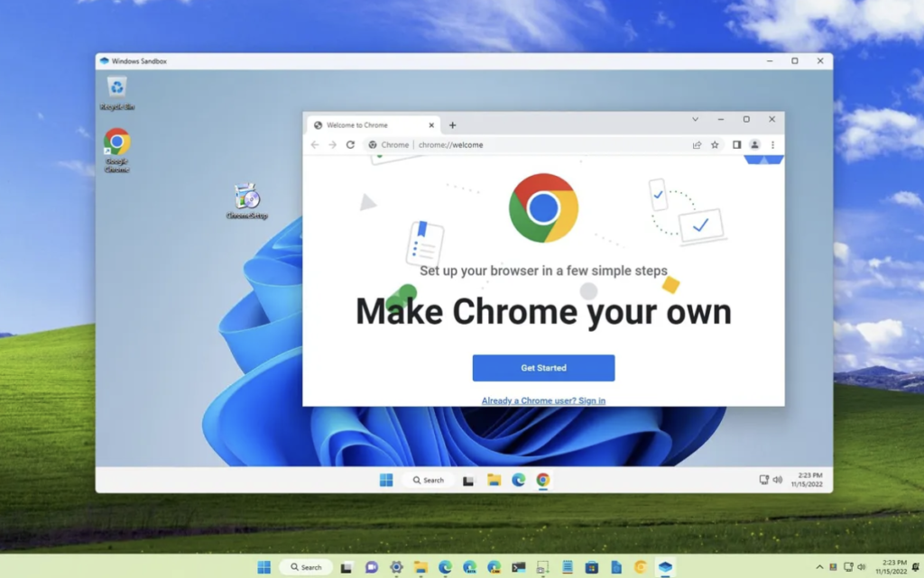Select the Recycle Bin in sandbox

[x=116, y=93]
